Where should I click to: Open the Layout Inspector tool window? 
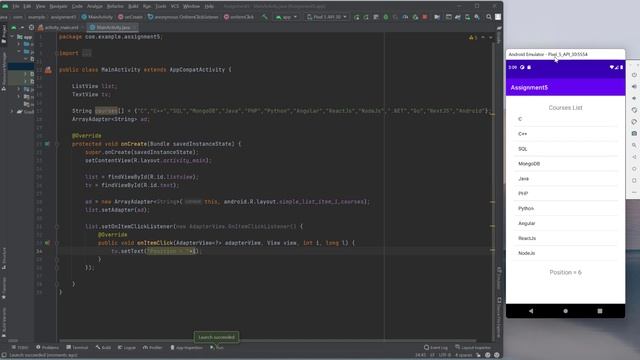473,347
